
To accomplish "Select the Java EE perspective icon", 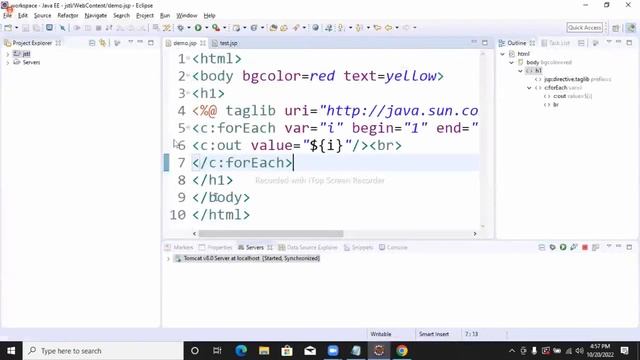I will click(631, 28).
